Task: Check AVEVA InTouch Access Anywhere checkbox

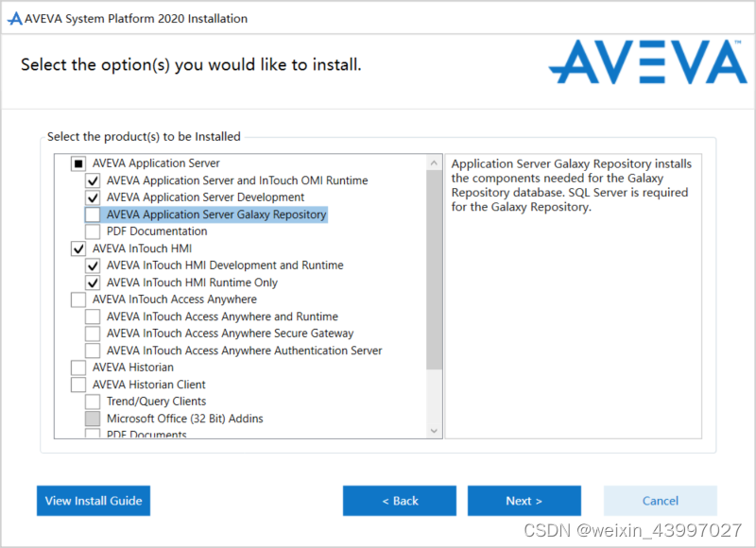Action: [x=78, y=300]
